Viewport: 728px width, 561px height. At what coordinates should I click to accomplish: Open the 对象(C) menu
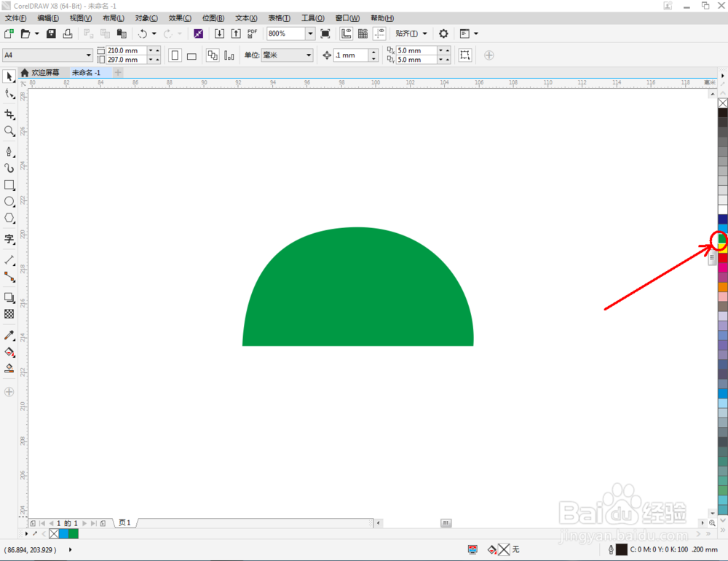click(x=146, y=18)
